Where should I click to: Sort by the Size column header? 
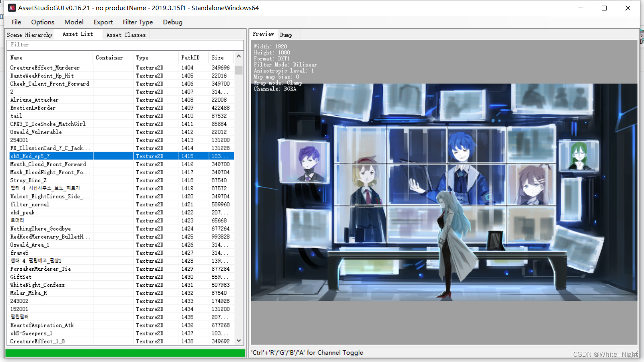221,58
